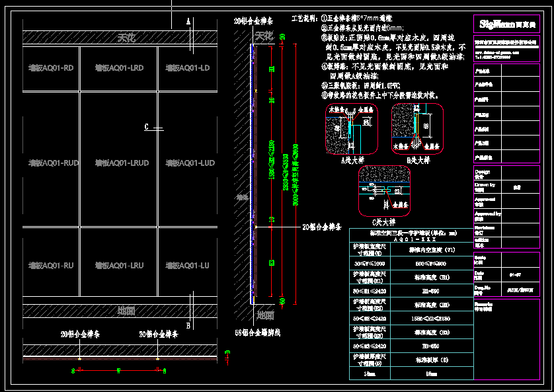Screen dimensions: 554x392
Task: Select the 墙板AQ01-RD panel label
Action: click(x=51, y=68)
